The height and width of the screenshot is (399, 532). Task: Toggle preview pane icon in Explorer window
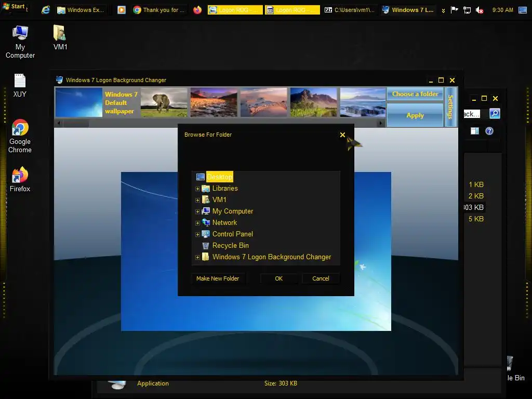point(475,131)
